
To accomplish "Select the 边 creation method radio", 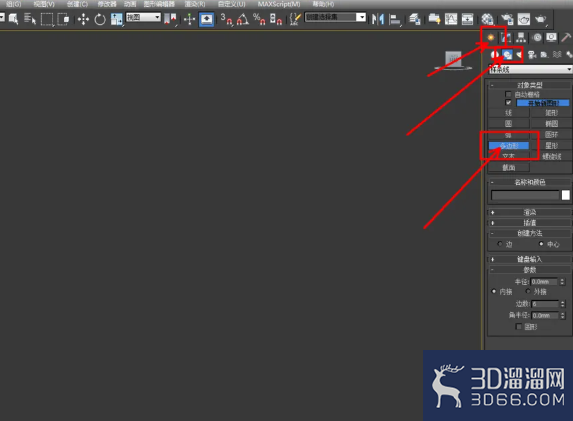I will tap(500, 244).
